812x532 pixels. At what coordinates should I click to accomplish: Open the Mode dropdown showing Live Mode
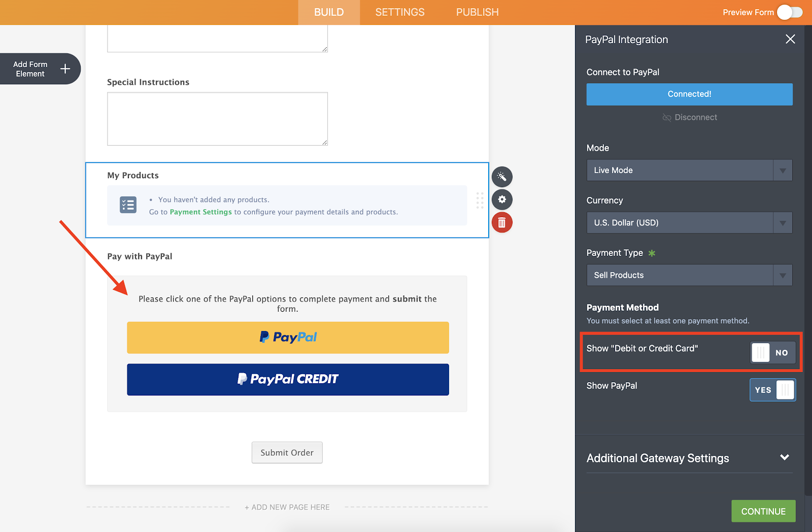pyautogui.click(x=689, y=171)
